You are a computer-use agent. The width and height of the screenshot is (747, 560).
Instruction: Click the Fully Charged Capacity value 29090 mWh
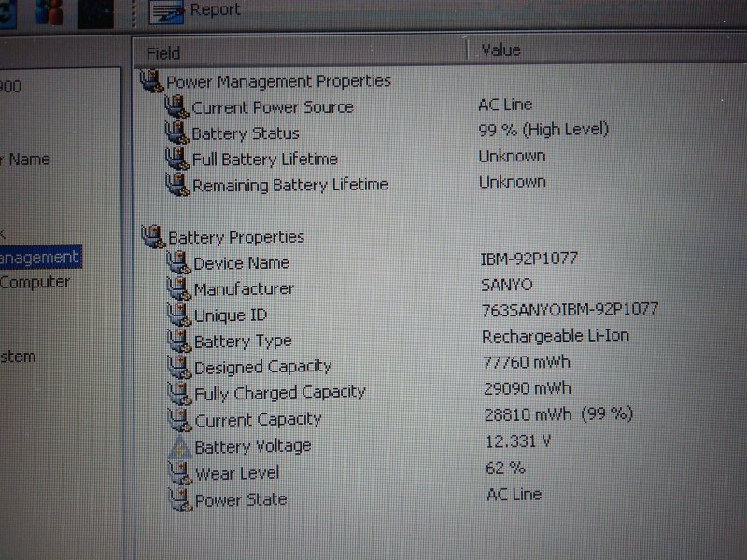pos(528,387)
